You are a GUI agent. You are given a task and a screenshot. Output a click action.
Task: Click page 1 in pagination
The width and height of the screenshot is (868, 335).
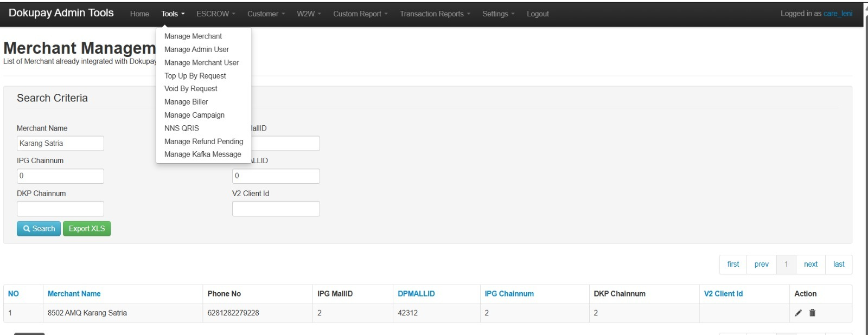[x=786, y=265]
